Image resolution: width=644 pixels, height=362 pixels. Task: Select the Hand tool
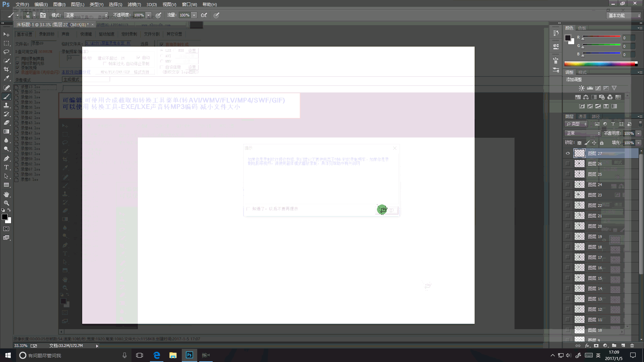click(x=6, y=194)
